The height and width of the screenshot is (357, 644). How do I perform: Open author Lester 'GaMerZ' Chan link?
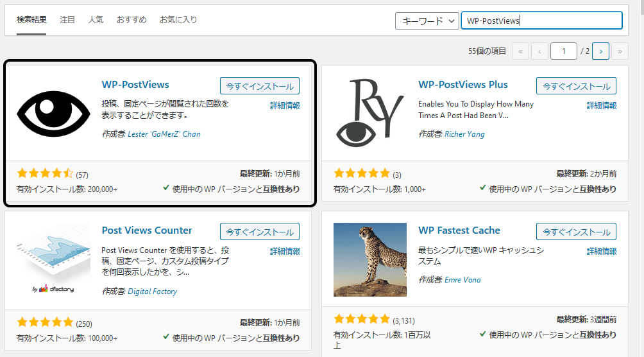coord(164,134)
